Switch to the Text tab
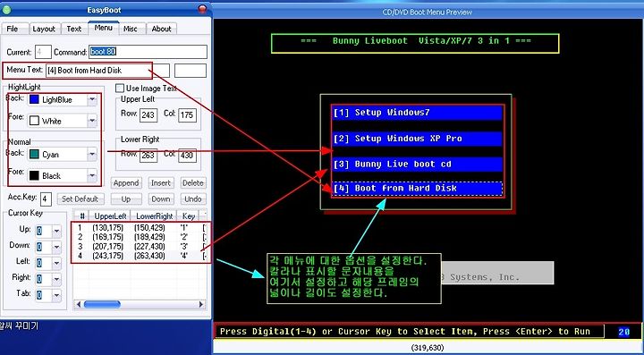 [74, 29]
